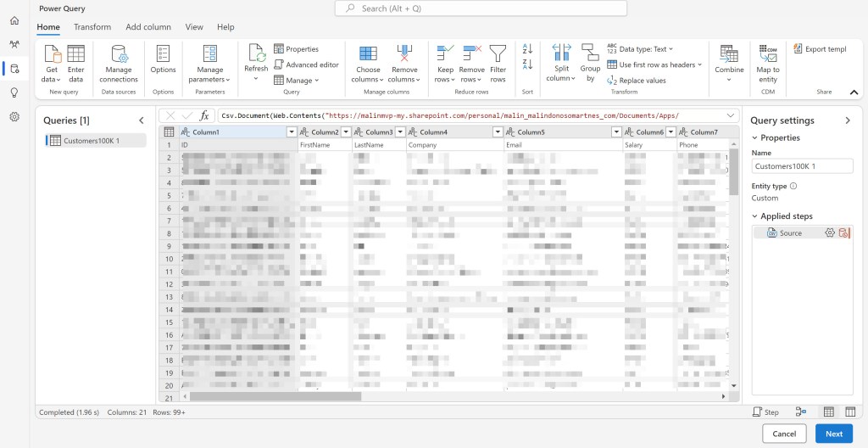Switch to the Transform tab
This screenshot has width=868, height=448.
pyautogui.click(x=92, y=27)
